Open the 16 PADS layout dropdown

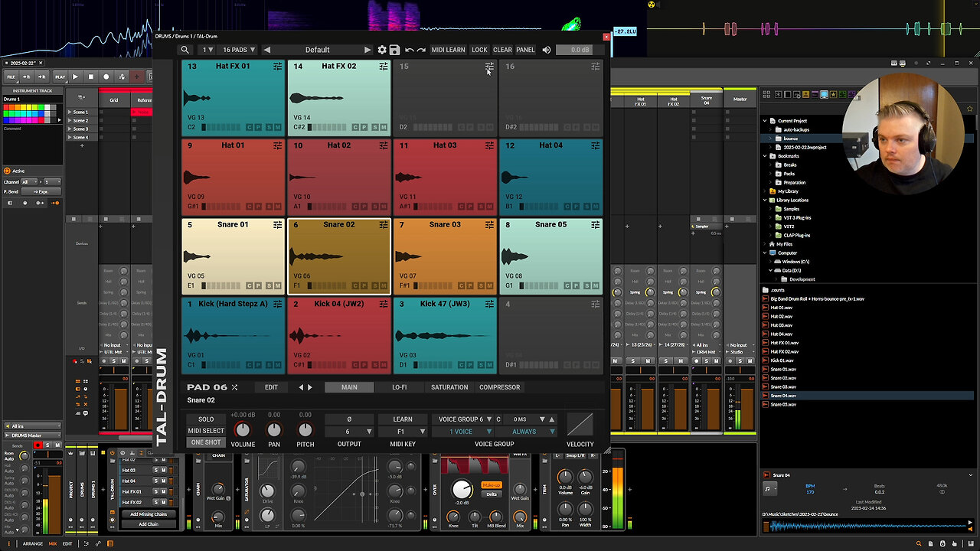click(239, 50)
